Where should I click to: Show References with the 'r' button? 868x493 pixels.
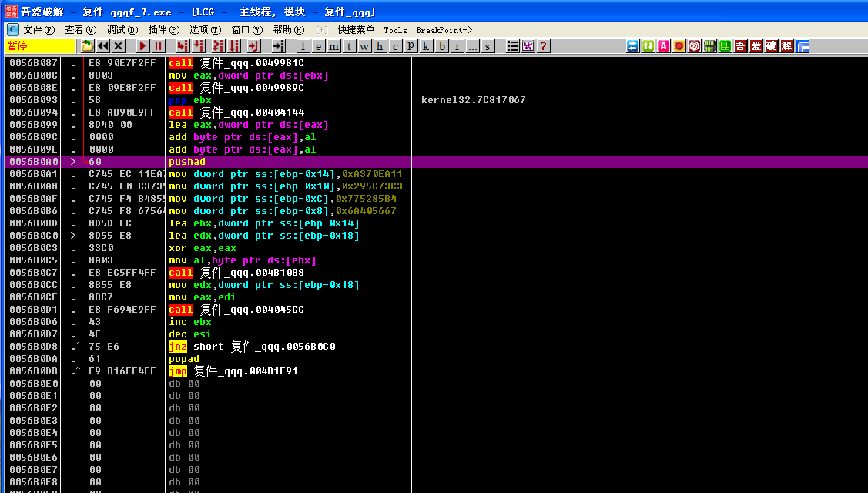click(x=457, y=46)
